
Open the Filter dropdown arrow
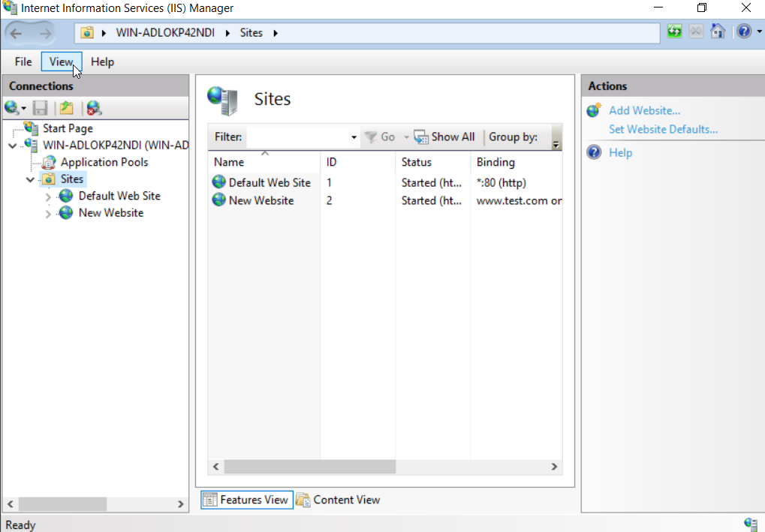click(x=354, y=137)
